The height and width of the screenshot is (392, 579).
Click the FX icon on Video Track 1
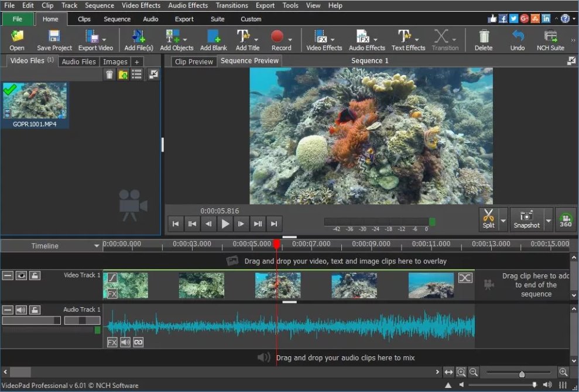click(112, 294)
